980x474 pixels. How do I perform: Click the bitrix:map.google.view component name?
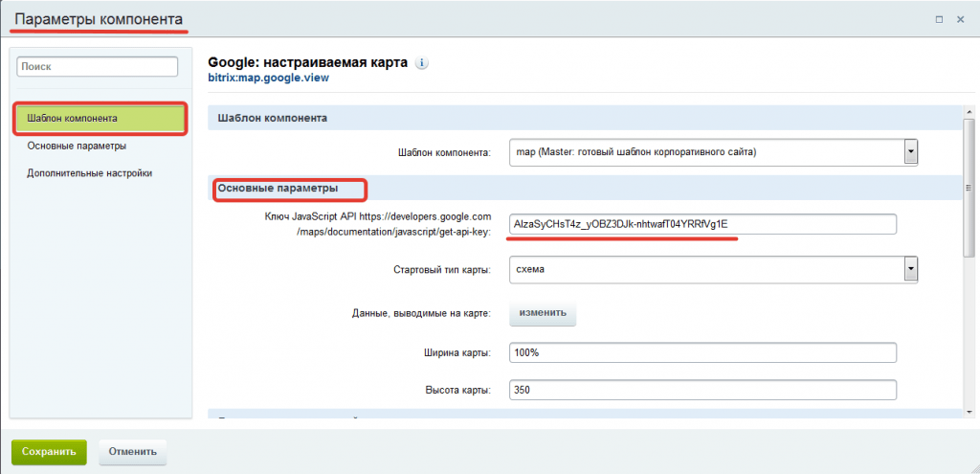coord(268,79)
